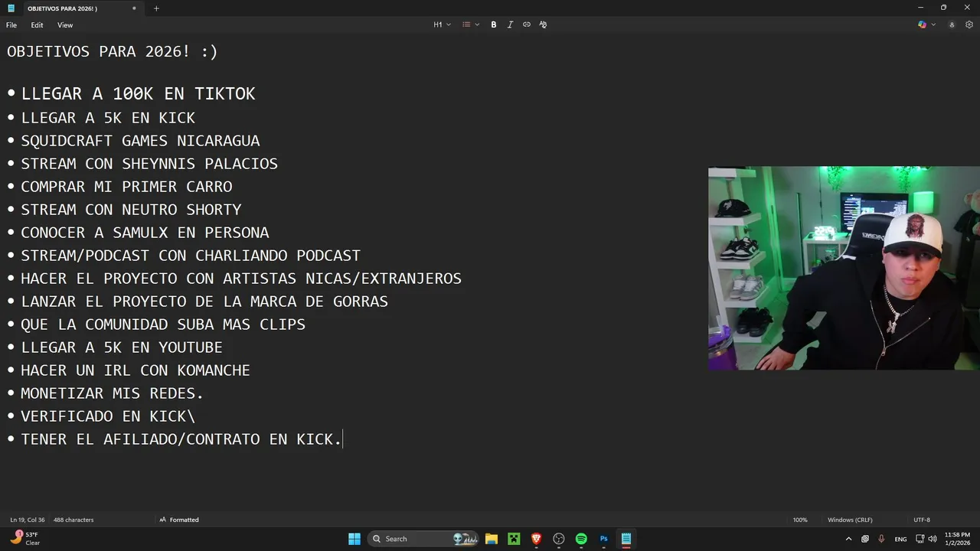The height and width of the screenshot is (551, 980).
Task: Click the Notepad app icon in title bar
Action: click(11, 8)
